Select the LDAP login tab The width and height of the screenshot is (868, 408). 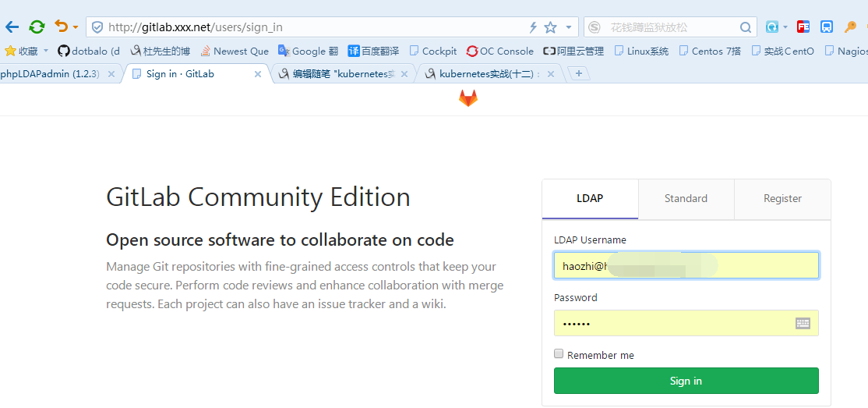coord(590,198)
